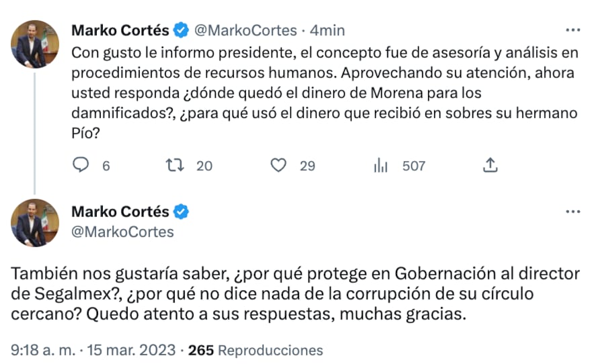
Task: Open view analytics bar-chart icon
Action: (381, 165)
